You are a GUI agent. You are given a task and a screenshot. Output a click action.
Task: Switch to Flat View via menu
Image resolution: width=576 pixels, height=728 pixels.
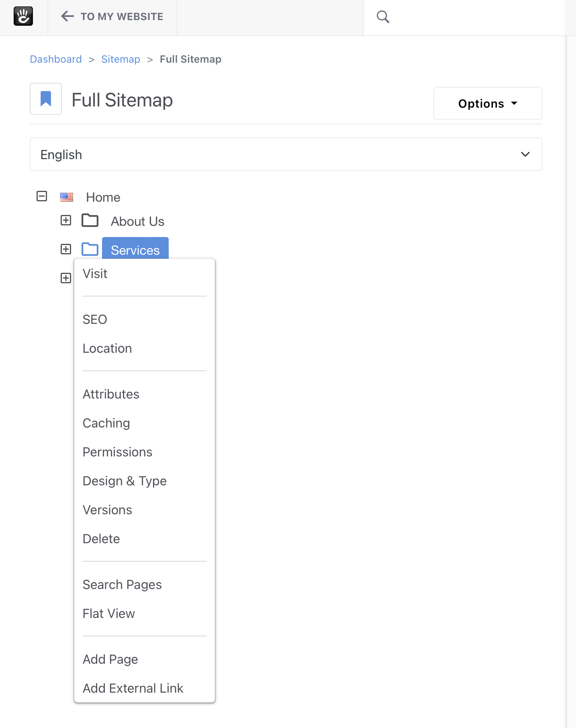coord(109,613)
